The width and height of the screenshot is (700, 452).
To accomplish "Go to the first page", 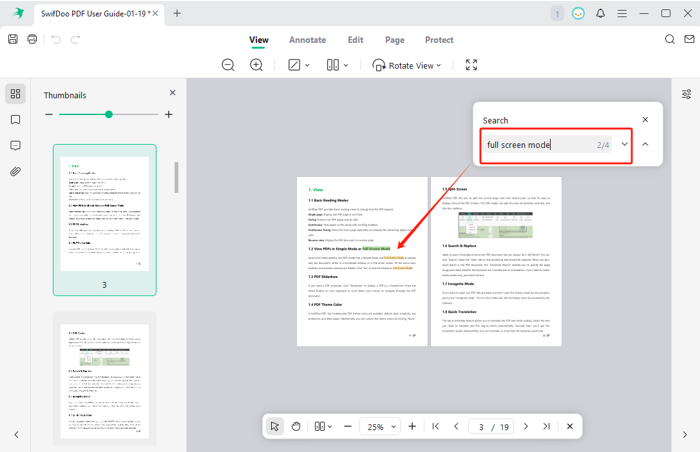I will pyautogui.click(x=436, y=427).
